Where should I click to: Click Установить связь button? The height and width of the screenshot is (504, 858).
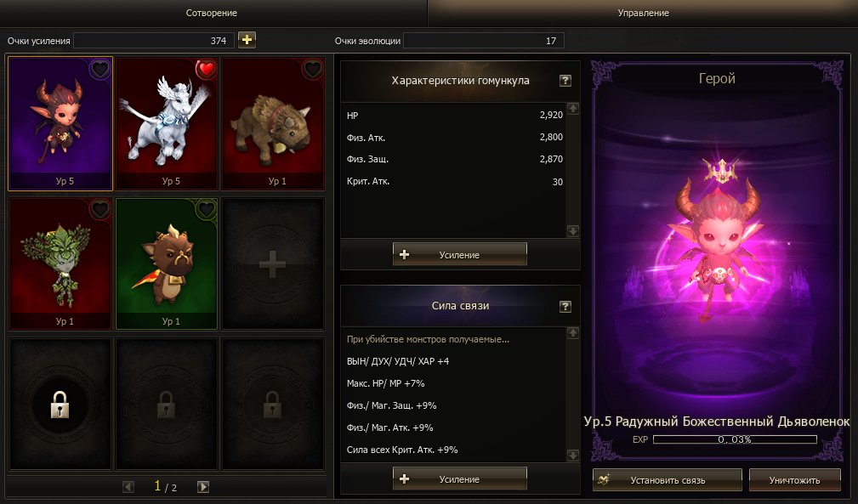667,480
